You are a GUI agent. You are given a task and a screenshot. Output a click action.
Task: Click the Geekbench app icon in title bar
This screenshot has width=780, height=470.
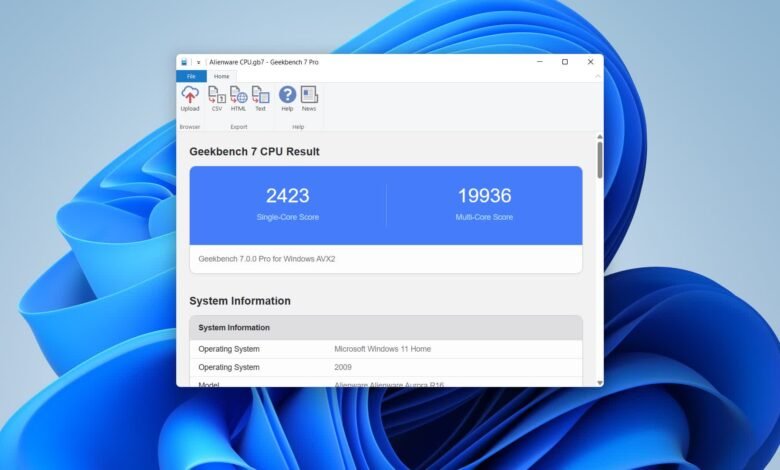point(184,62)
